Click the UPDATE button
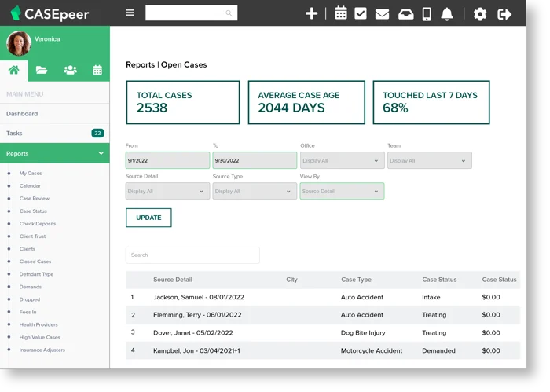Viewport: 550px width, 392px height. click(148, 218)
